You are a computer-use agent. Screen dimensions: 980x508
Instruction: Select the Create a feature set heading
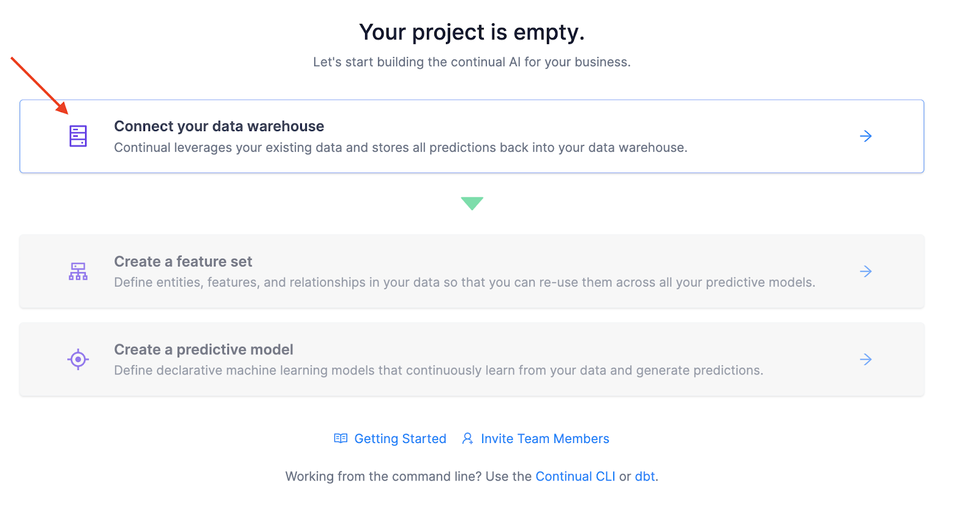pyautogui.click(x=183, y=262)
